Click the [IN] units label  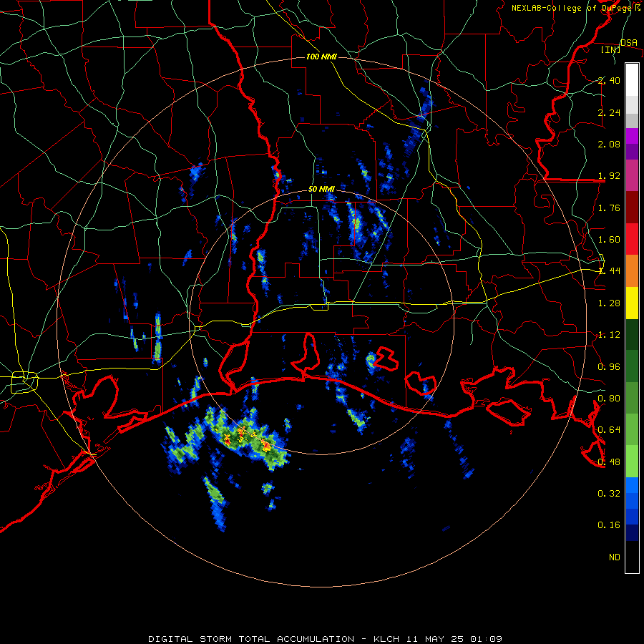[611, 49]
